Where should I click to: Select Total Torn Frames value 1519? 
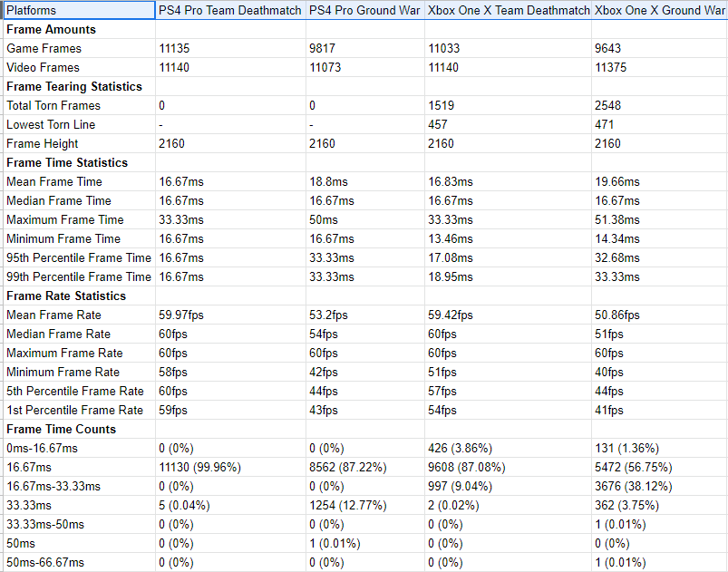tap(442, 105)
